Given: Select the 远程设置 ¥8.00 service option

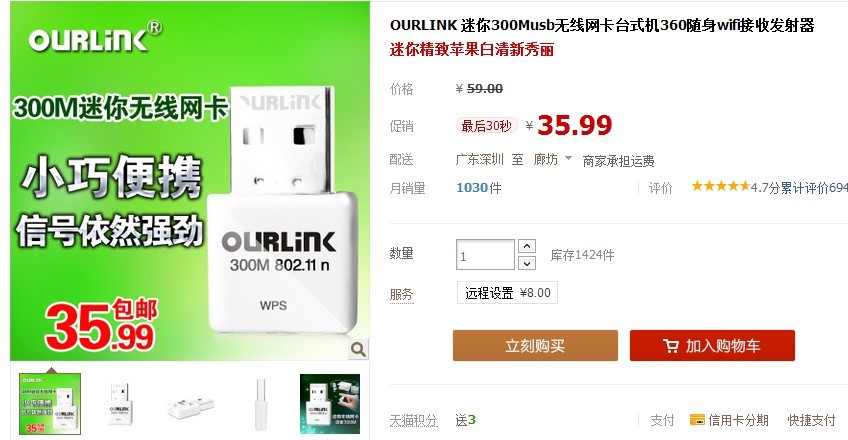Looking at the screenshot, I should click(507, 292).
